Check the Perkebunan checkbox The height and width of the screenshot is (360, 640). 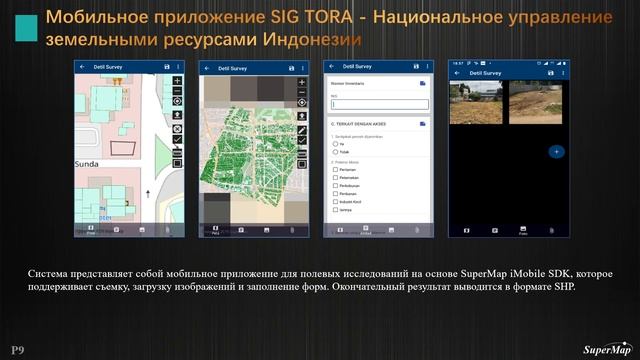pos(335,186)
